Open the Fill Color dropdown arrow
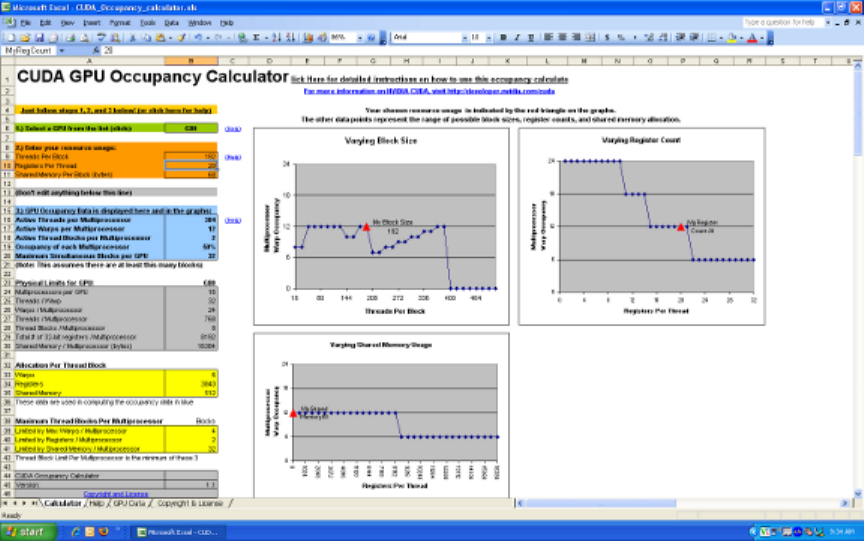Screen dimensions: 864x541 pos(742,37)
